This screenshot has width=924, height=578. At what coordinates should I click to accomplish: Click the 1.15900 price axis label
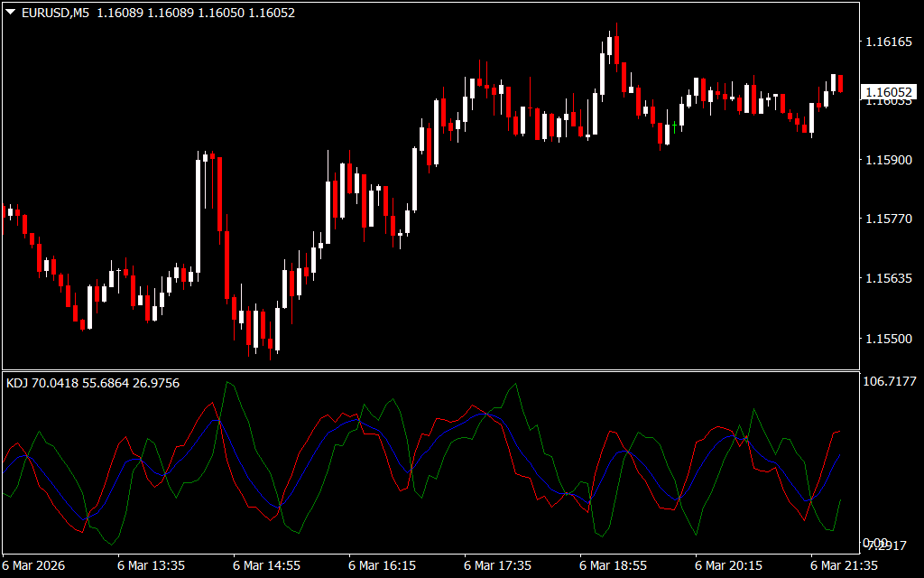tap(888, 160)
